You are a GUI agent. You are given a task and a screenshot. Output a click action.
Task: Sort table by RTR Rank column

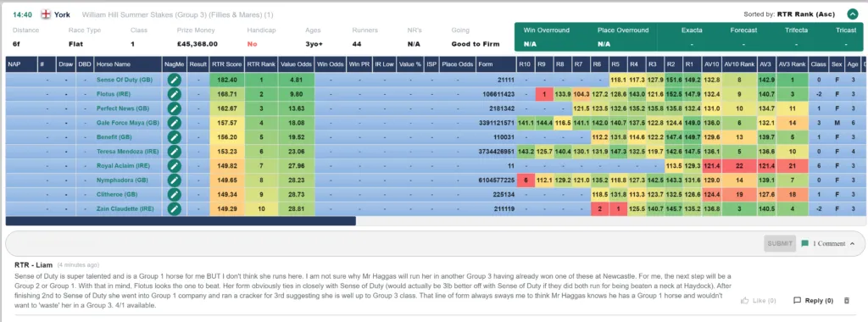pyautogui.click(x=261, y=64)
